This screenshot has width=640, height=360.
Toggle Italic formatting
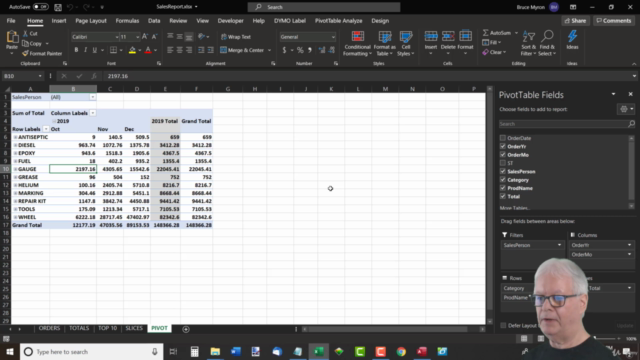tap(85, 50)
